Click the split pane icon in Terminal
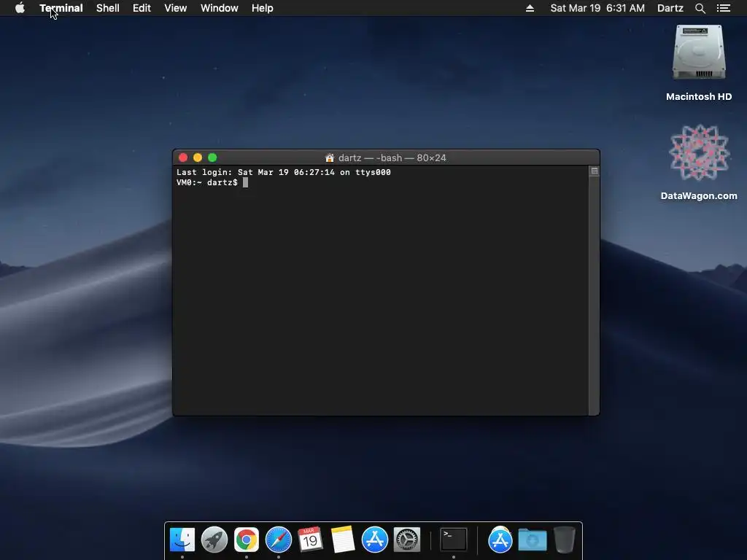This screenshot has height=560, width=747. coord(594,171)
